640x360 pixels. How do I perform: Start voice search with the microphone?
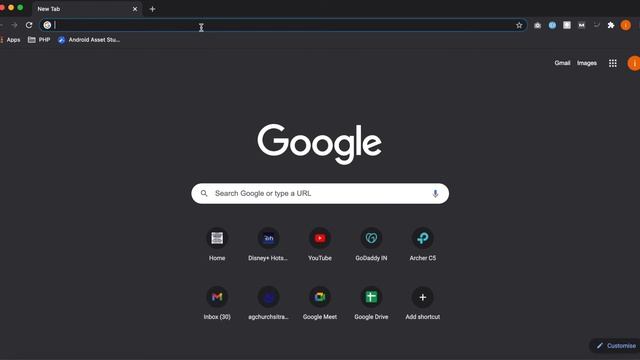coord(435,193)
